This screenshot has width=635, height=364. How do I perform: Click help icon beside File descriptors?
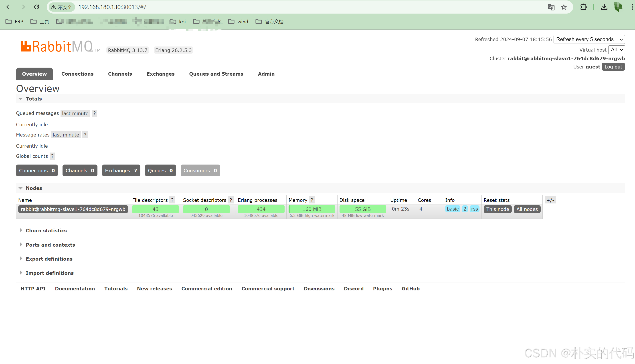click(x=172, y=200)
